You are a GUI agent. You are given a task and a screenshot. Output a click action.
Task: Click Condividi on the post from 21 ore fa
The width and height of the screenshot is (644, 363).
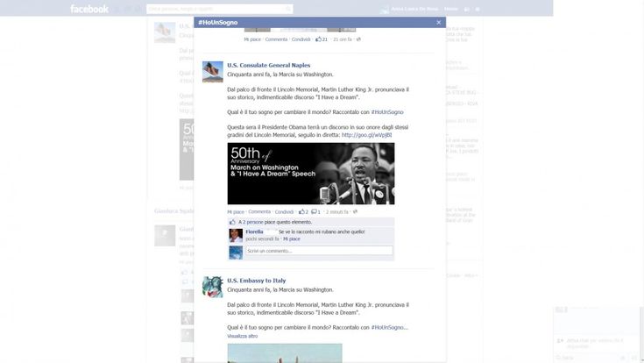[x=301, y=39]
